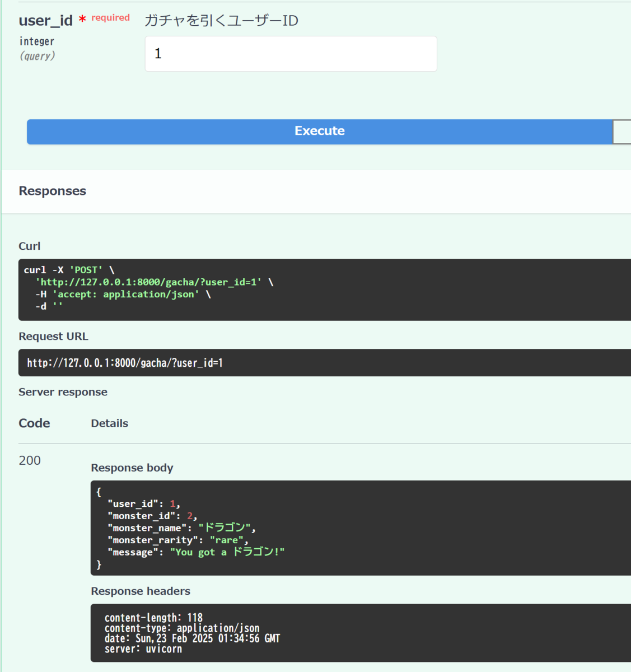Click the blue Execute button
The width and height of the screenshot is (631, 672).
tap(320, 132)
